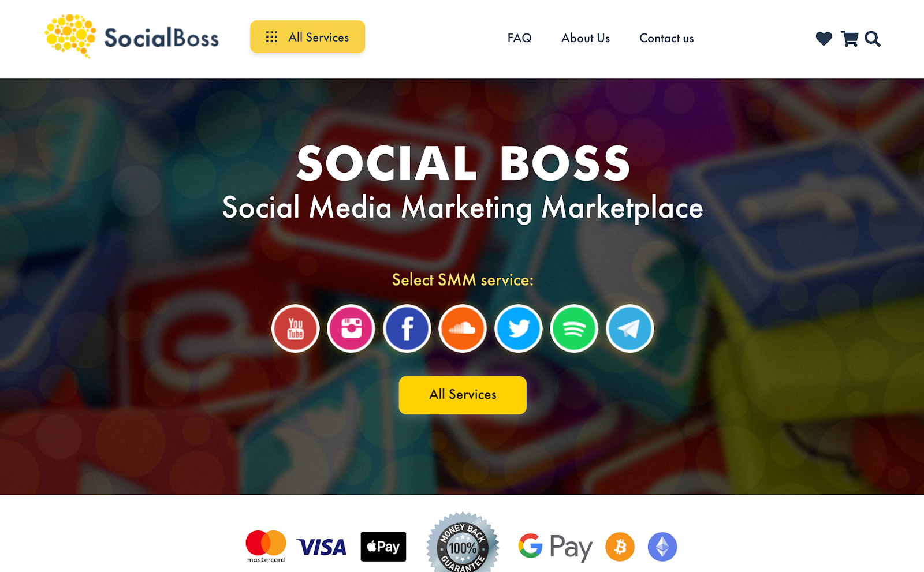Click the search magnifier icon

tap(873, 39)
